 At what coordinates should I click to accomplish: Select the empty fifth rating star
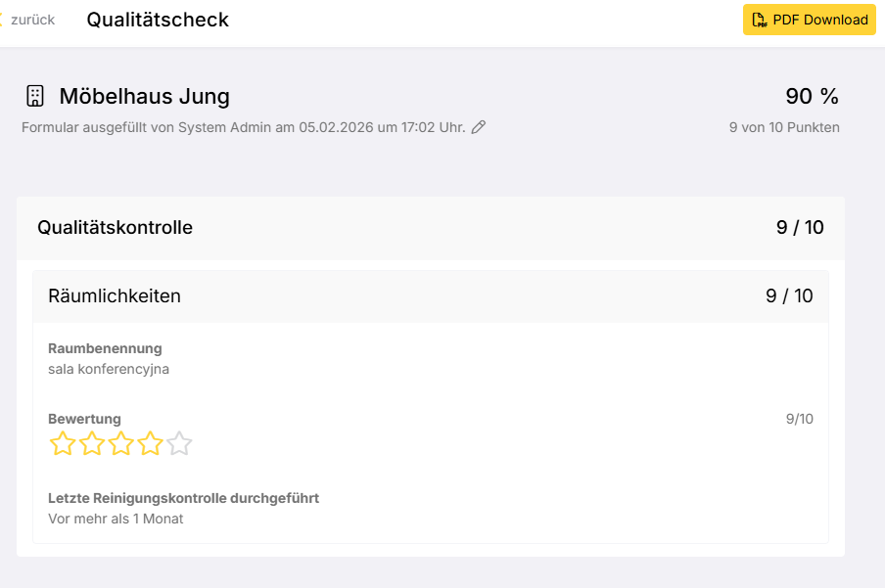coord(179,444)
